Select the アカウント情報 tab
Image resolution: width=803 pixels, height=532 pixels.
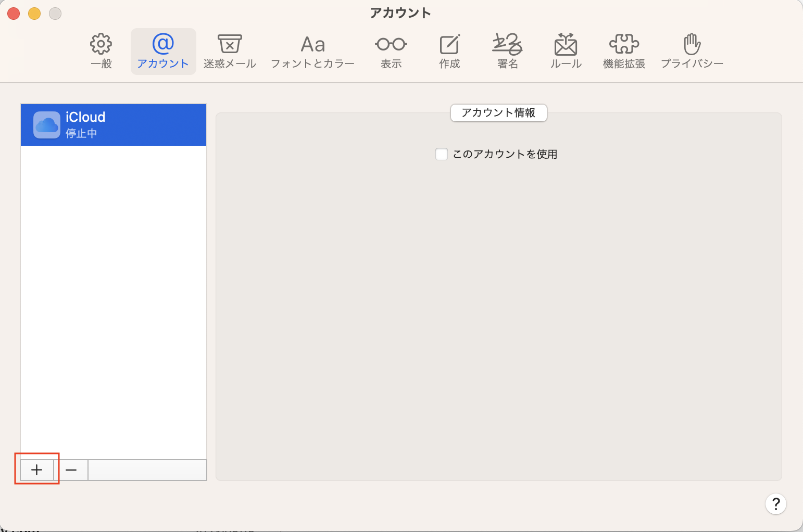pos(498,113)
